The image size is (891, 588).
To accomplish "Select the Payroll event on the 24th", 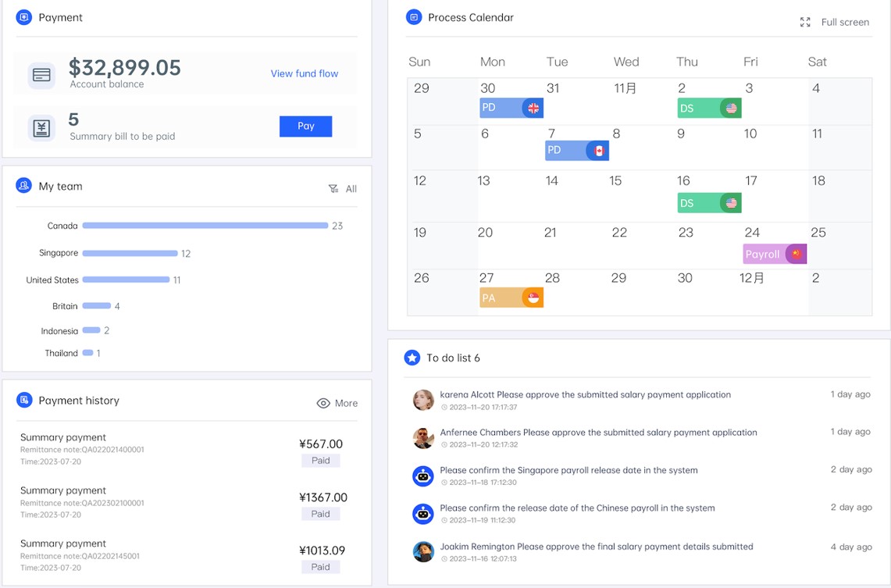I will point(774,255).
